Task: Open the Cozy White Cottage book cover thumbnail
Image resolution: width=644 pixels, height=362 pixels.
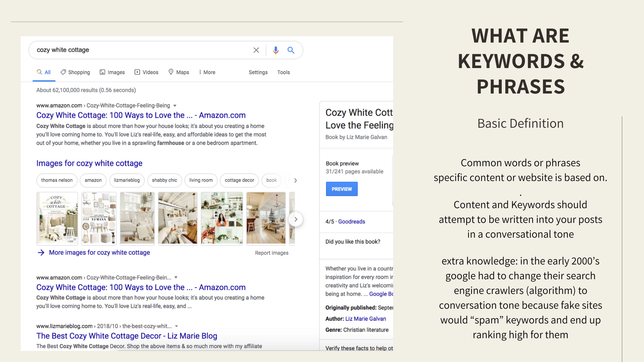Action: click(57, 218)
